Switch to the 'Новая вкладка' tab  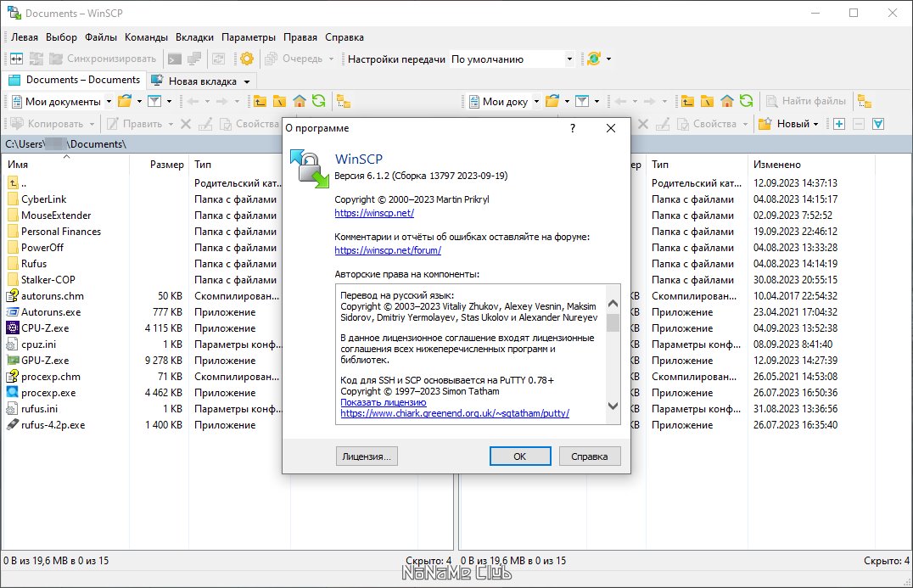201,81
